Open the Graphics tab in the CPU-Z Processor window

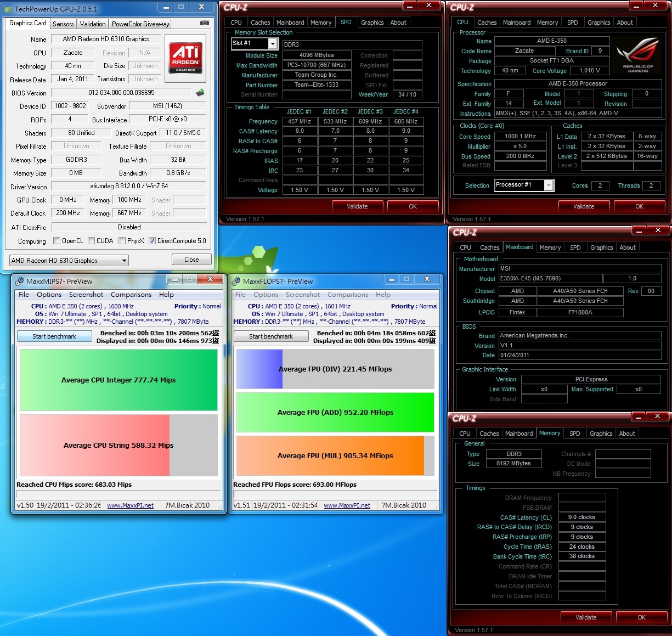pos(598,22)
